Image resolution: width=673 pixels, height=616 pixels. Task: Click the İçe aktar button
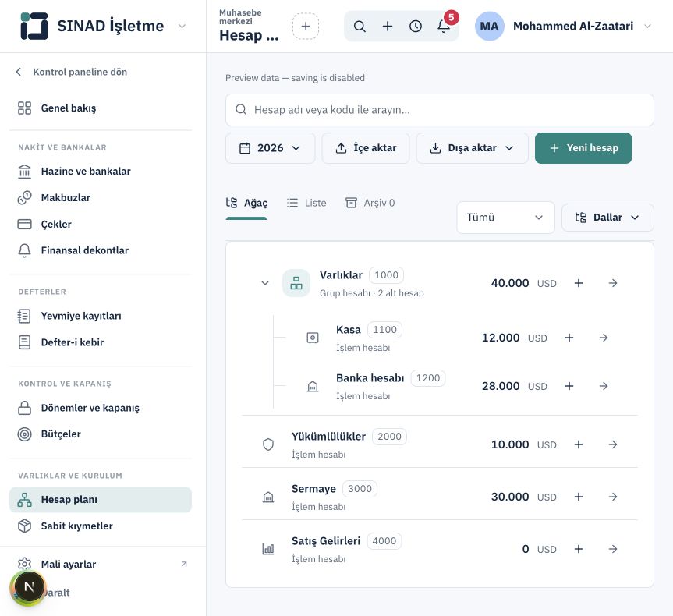pos(366,148)
